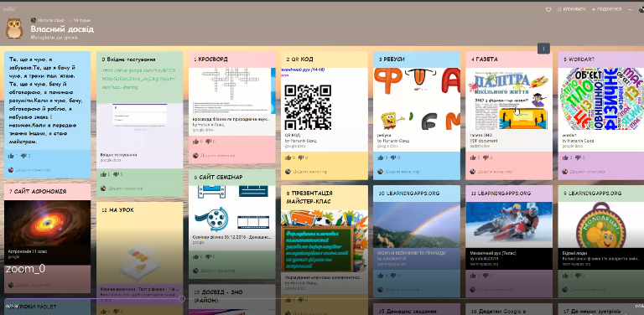Click the dark notification badge showing 1

543,49
